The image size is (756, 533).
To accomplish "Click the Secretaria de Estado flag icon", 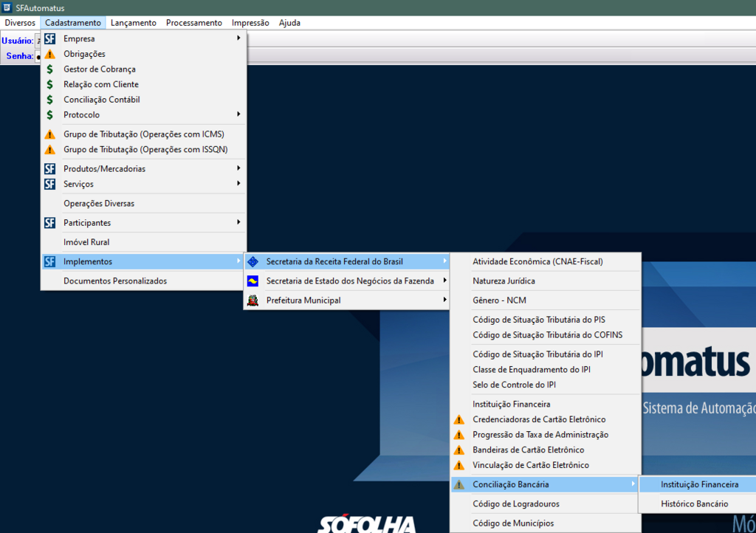I will 252,281.
